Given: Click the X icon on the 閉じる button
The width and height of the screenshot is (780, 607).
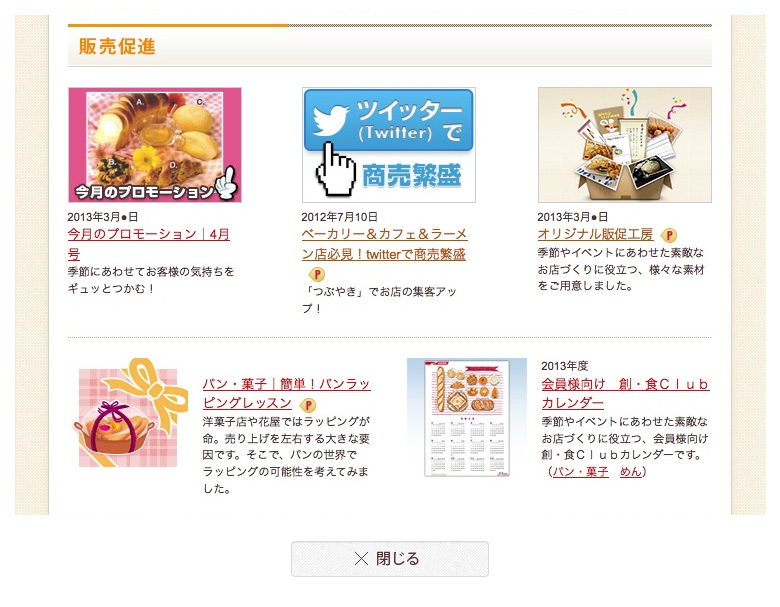Looking at the screenshot, I should pos(361,559).
